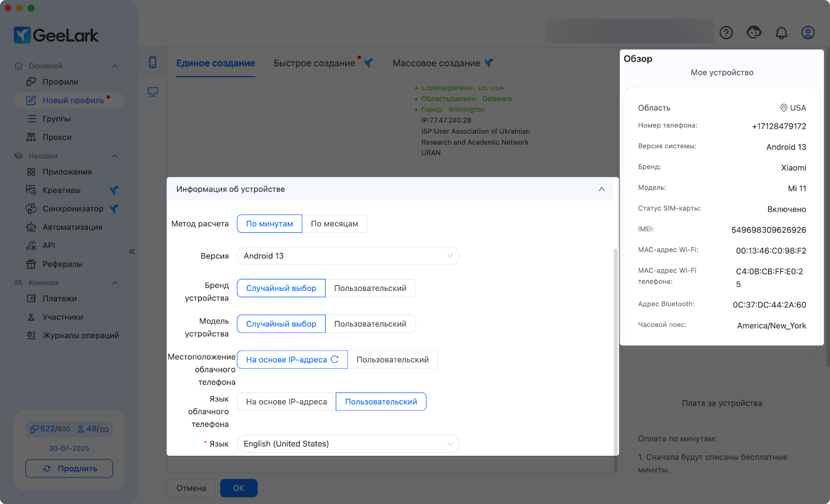Click the API icon in sidebar
830x504 pixels.
point(31,246)
